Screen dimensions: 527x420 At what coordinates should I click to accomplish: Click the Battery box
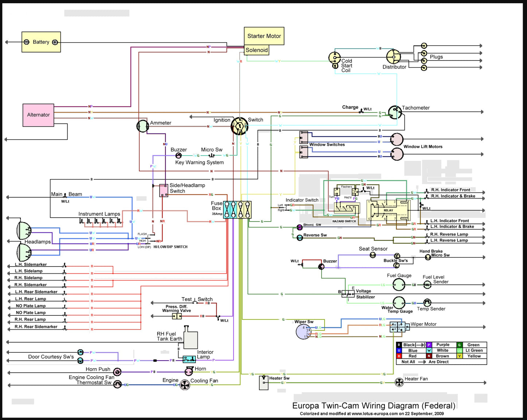[x=41, y=42]
